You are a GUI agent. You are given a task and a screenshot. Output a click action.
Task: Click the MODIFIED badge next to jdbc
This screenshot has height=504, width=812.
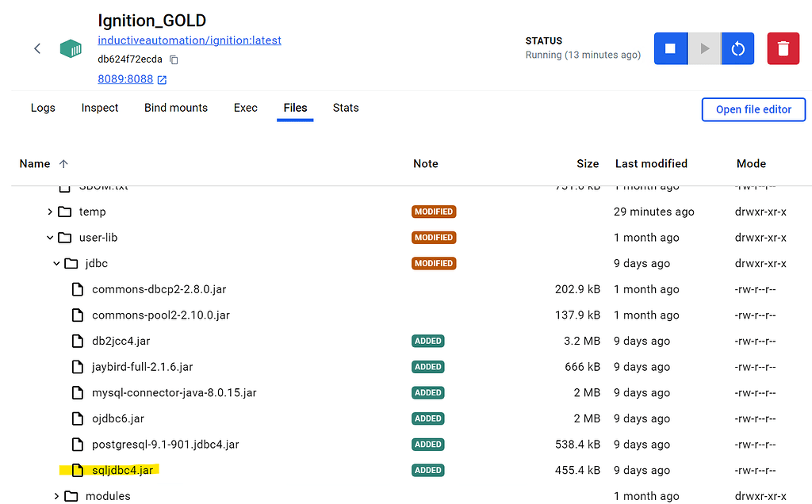click(434, 263)
